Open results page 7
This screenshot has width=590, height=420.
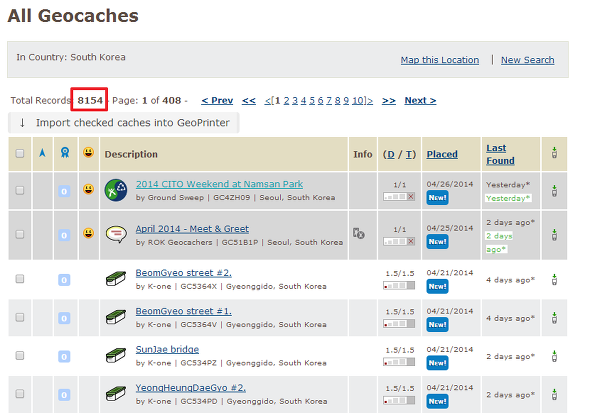[x=329, y=100]
